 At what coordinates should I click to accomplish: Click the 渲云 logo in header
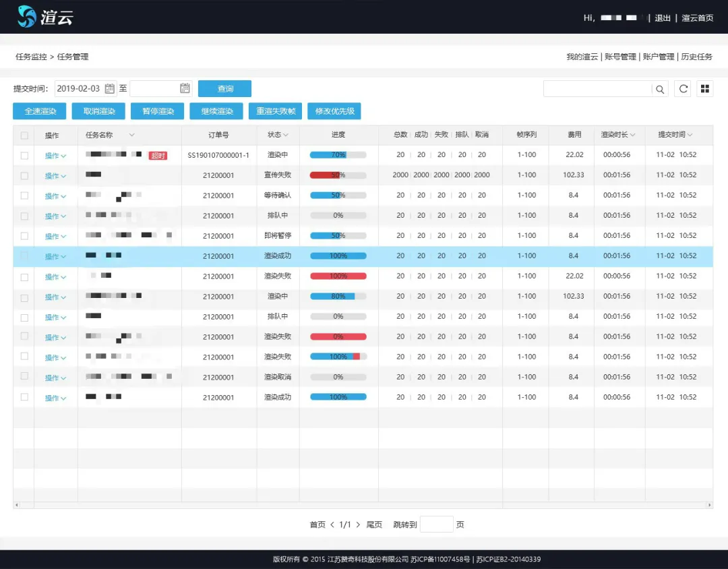click(45, 17)
